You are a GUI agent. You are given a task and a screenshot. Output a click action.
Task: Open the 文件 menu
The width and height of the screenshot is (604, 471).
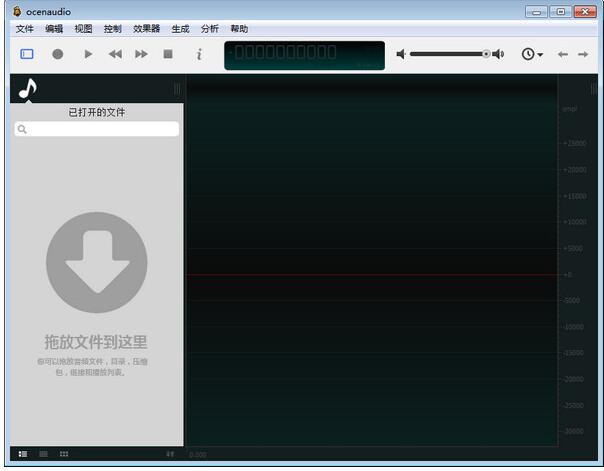(x=25, y=29)
